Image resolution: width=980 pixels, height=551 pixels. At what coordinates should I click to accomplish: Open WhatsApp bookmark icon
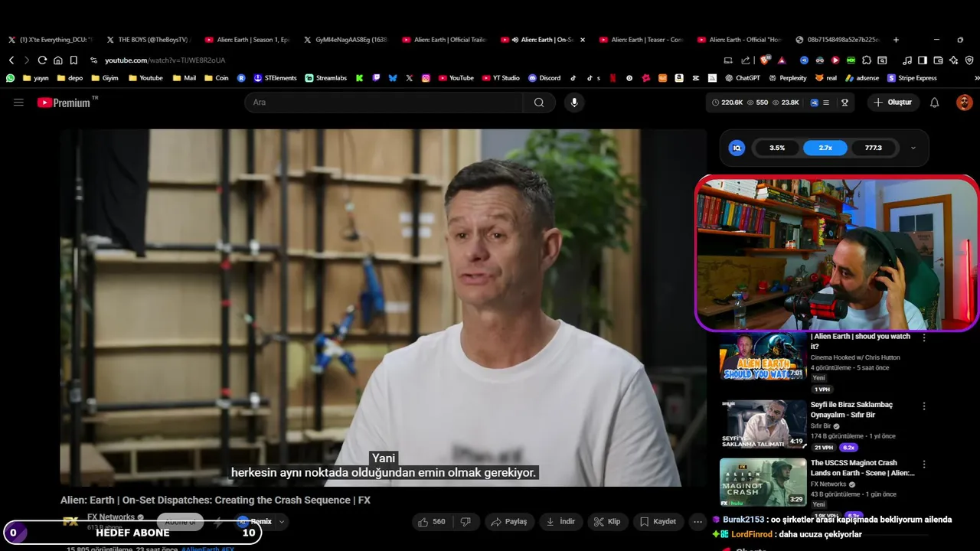[x=10, y=78]
